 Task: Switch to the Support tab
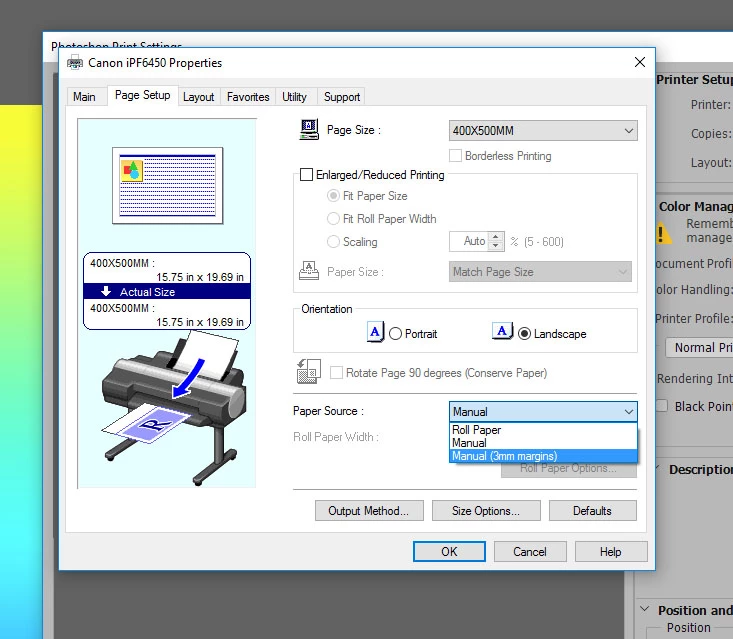pos(342,97)
